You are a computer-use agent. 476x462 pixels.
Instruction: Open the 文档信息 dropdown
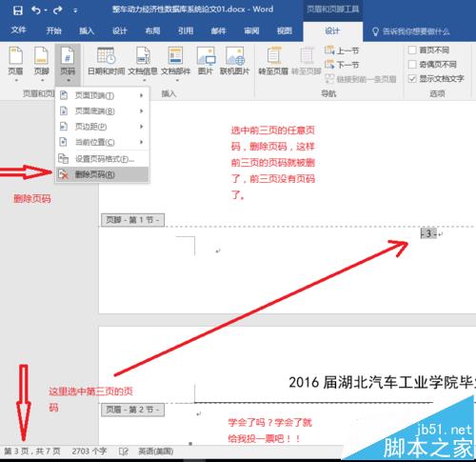tap(143, 64)
